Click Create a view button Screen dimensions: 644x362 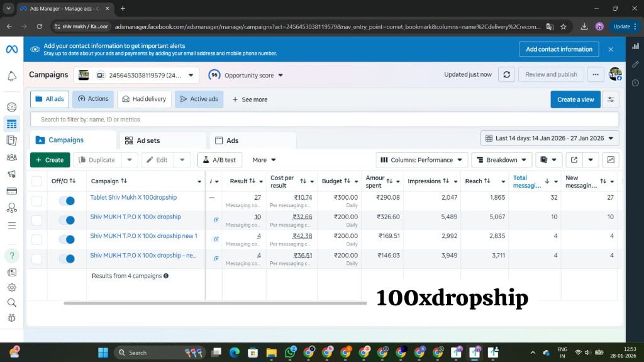point(575,99)
